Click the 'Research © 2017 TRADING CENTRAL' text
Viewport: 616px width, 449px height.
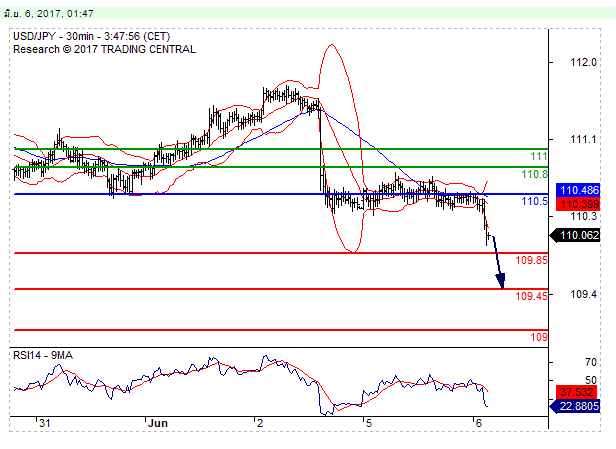point(104,49)
